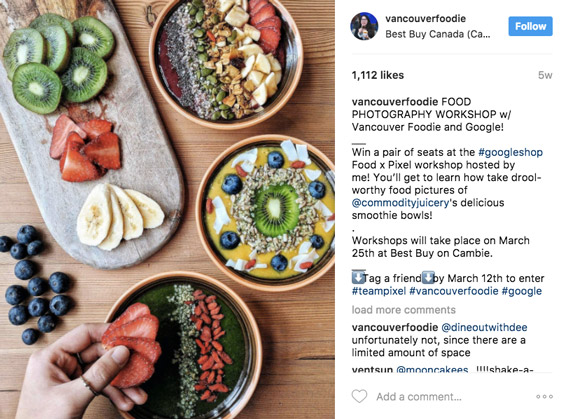Open the three-dots more options menu

coord(545,397)
